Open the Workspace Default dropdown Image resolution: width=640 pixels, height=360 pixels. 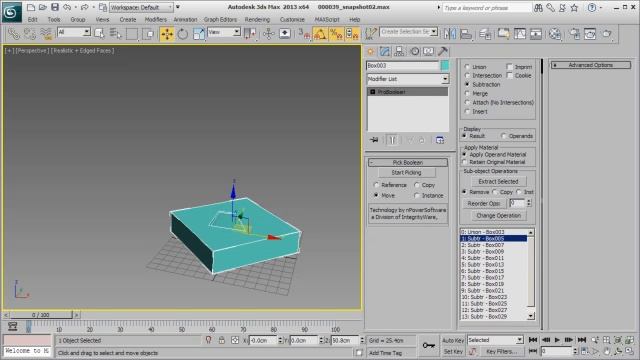point(141,7)
